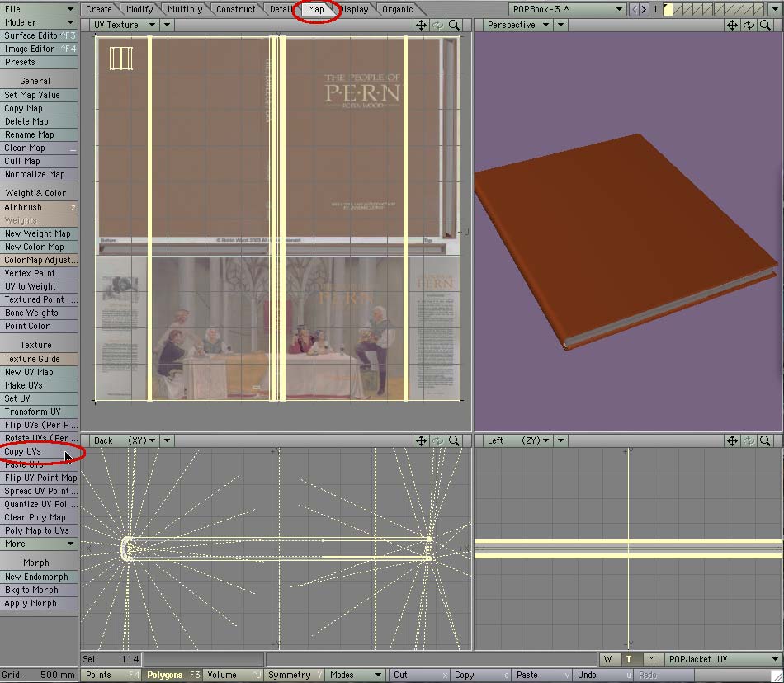Open the Surface Editor
This screenshot has width=784, height=683.
pyautogui.click(x=39, y=36)
